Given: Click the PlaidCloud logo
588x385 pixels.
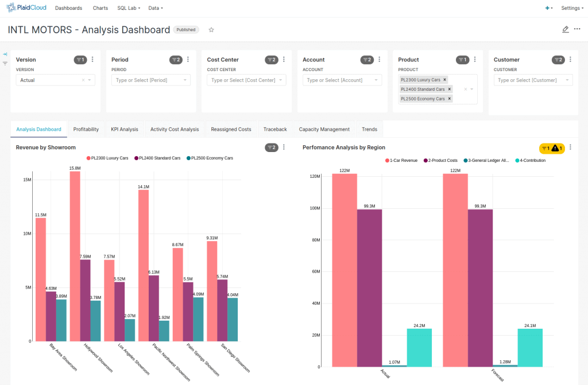Looking at the screenshot, I should [26, 7].
